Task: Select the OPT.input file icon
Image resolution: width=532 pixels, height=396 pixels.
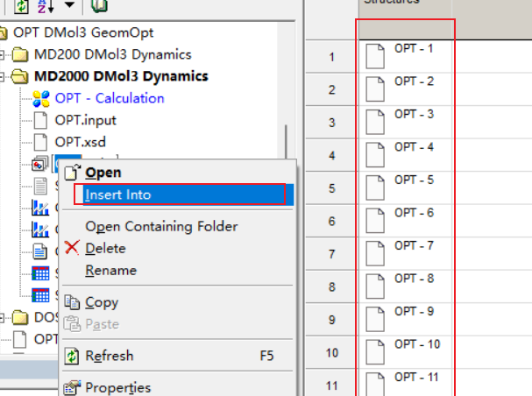Action: click(x=40, y=121)
